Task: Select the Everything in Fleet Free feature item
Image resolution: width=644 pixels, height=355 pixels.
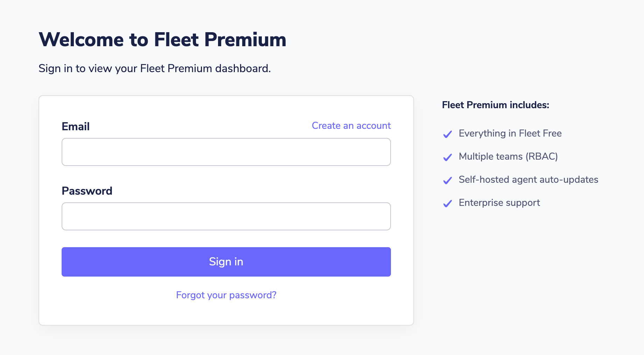Action: (x=510, y=133)
